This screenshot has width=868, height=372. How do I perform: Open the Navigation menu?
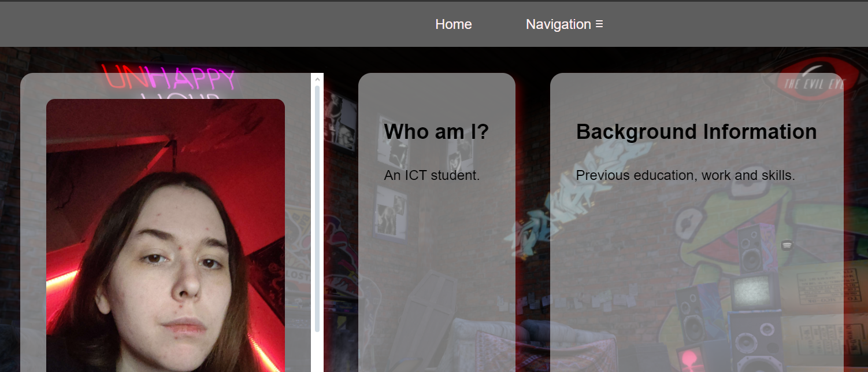565,24
